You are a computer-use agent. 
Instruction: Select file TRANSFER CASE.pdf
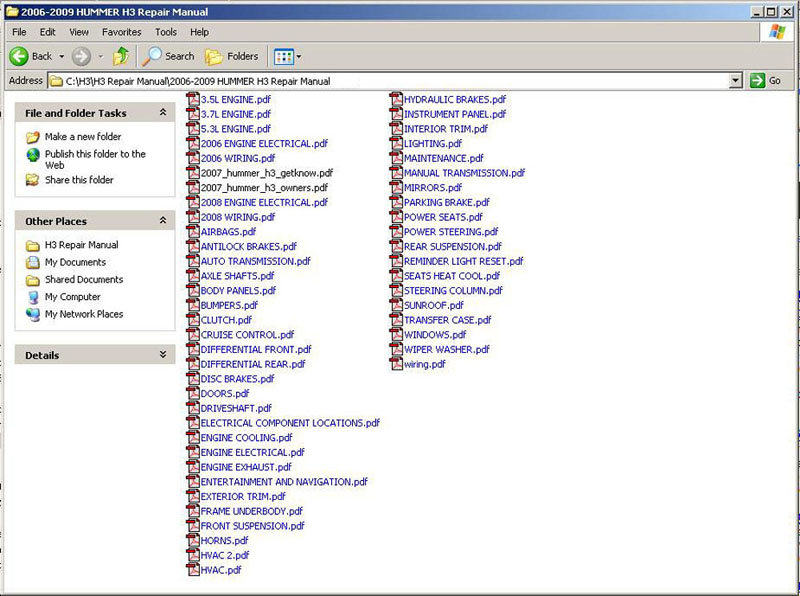click(448, 320)
